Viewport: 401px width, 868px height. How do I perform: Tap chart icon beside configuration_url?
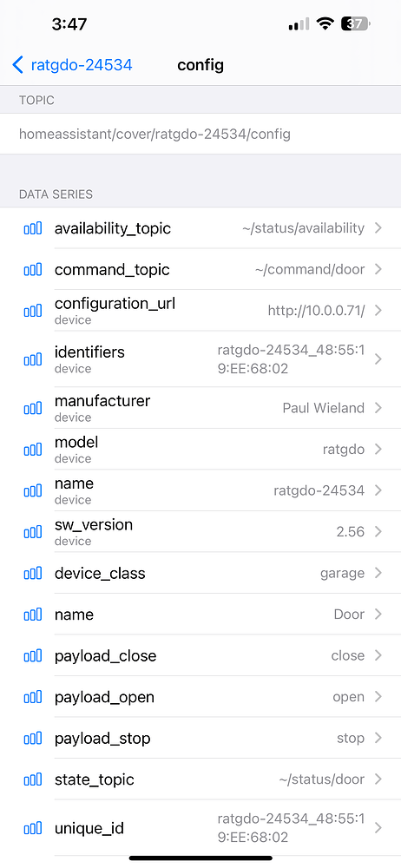[x=33, y=311]
